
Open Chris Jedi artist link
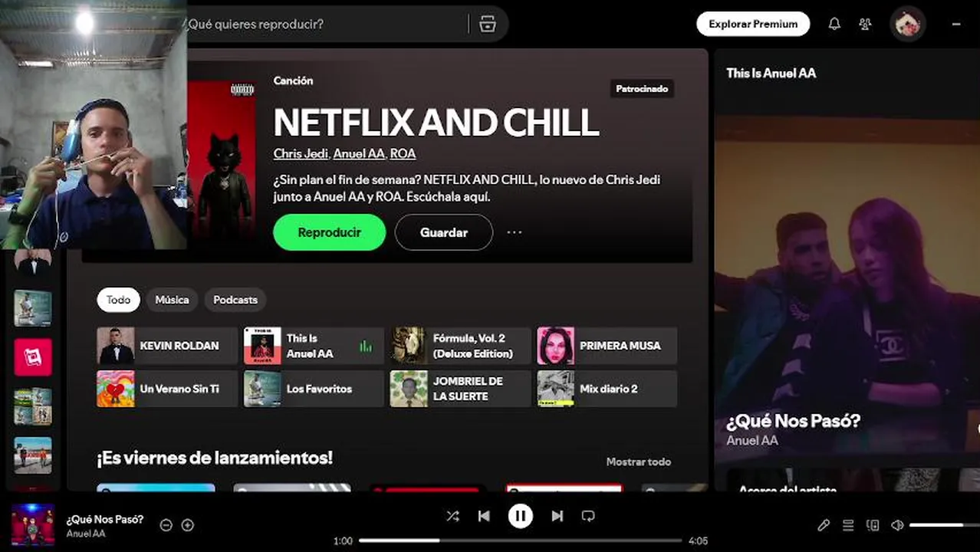pyautogui.click(x=301, y=153)
